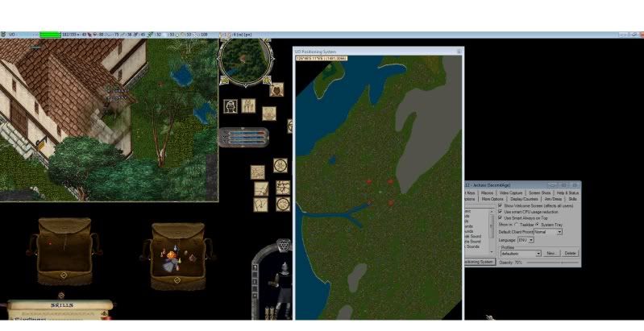Toggle Use Smart Always on Top

[x=500, y=218]
